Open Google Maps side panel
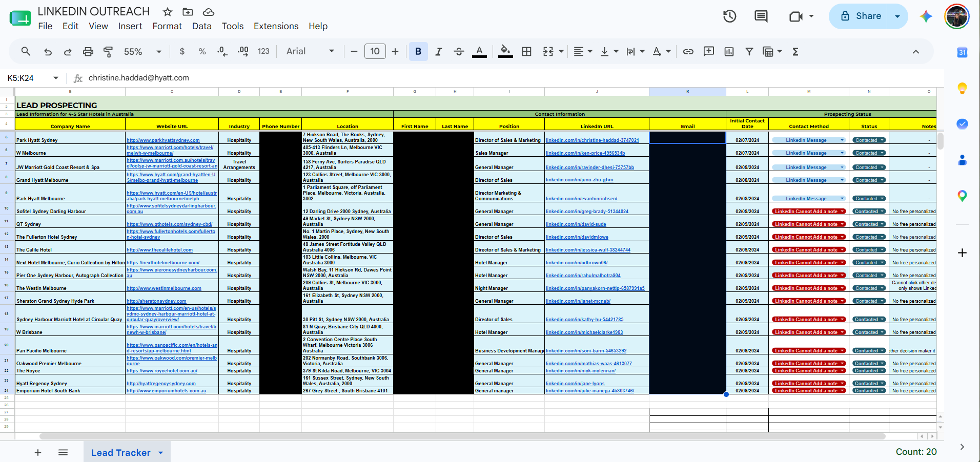Image resolution: width=980 pixels, height=462 pixels. point(962,196)
